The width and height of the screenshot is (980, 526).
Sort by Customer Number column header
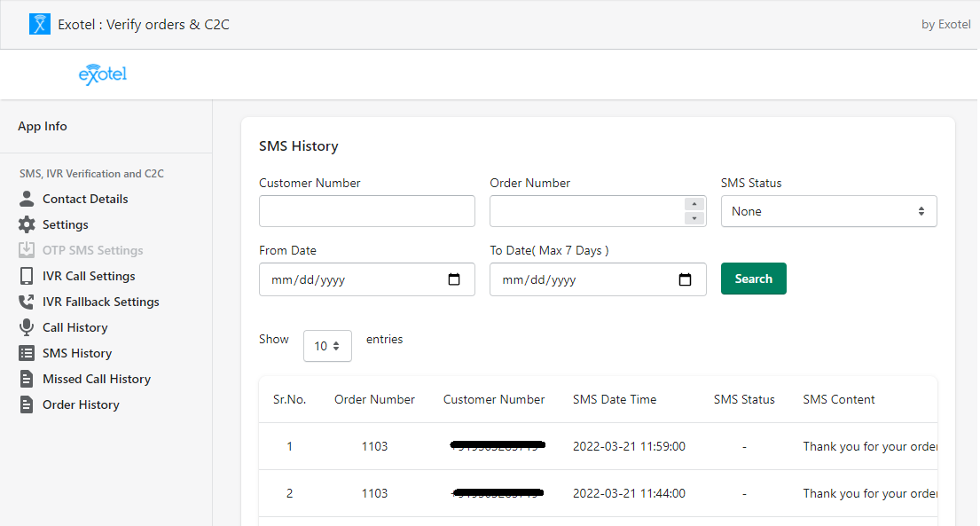tap(494, 400)
